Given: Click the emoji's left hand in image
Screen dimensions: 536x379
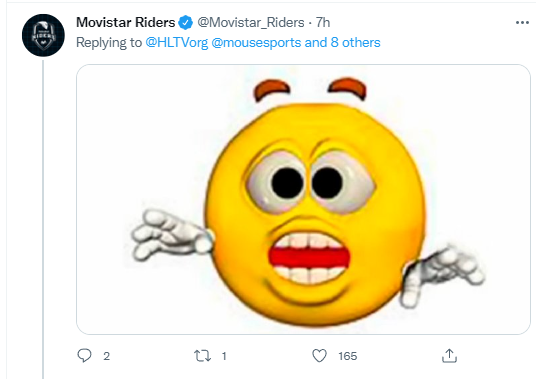Looking at the screenshot, I should click(172, 235).
